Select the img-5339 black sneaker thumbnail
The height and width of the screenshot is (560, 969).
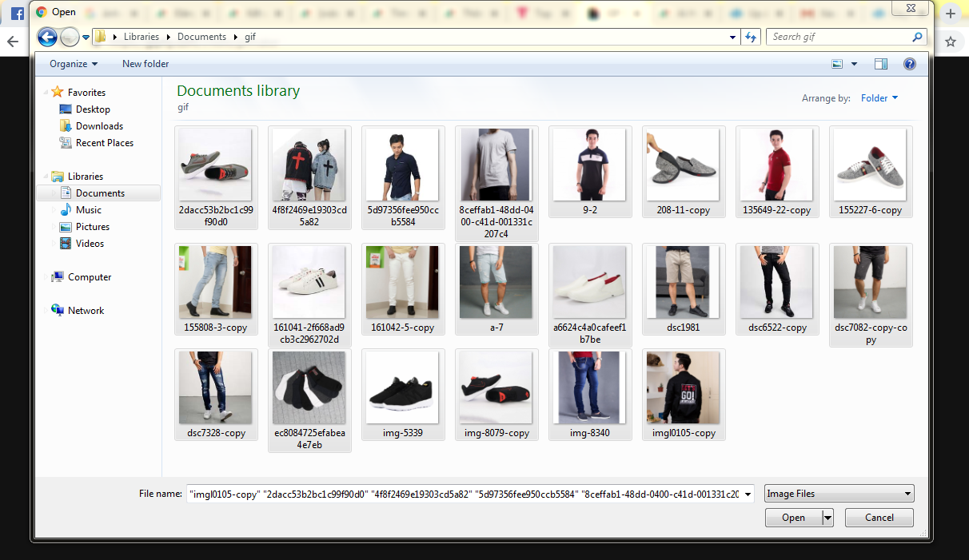pos(402,388)
